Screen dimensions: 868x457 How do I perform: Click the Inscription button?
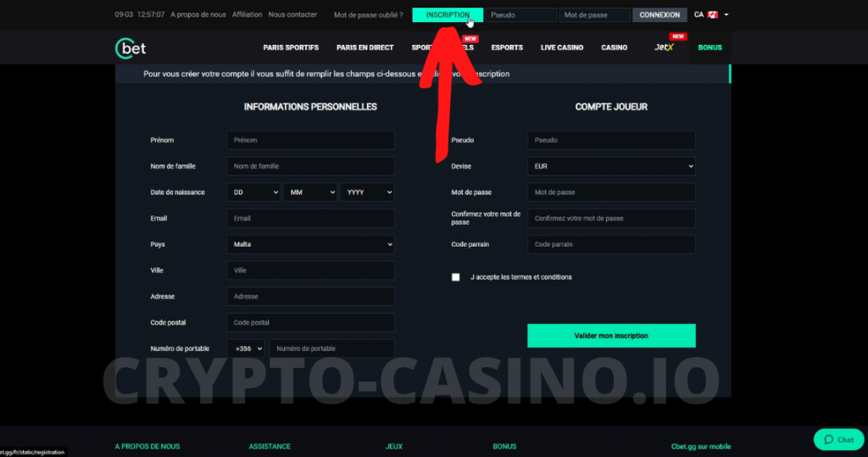(x=448, y=15)
